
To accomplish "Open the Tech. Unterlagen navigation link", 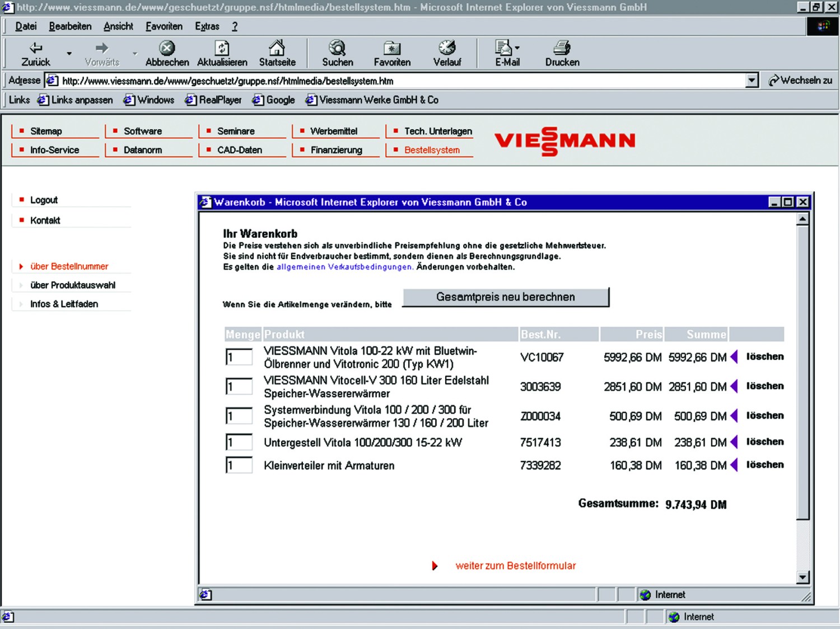I will [438, 131].
